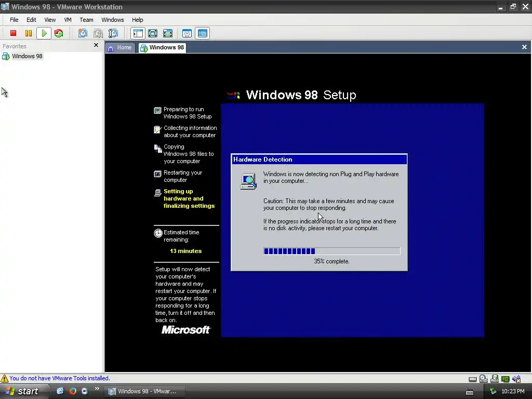Close the current VM tab with X
The height and width of the screenshot is (399, 532).
click(524, 47)
